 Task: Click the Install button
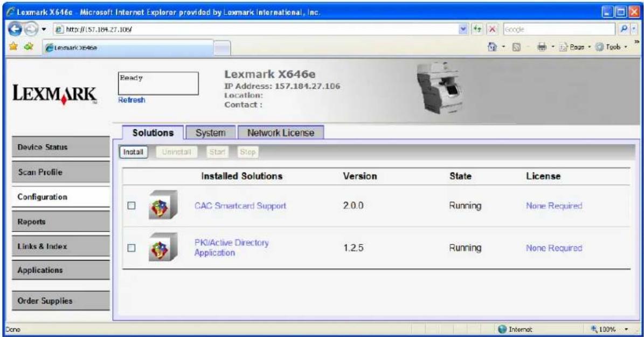[133, 152]
